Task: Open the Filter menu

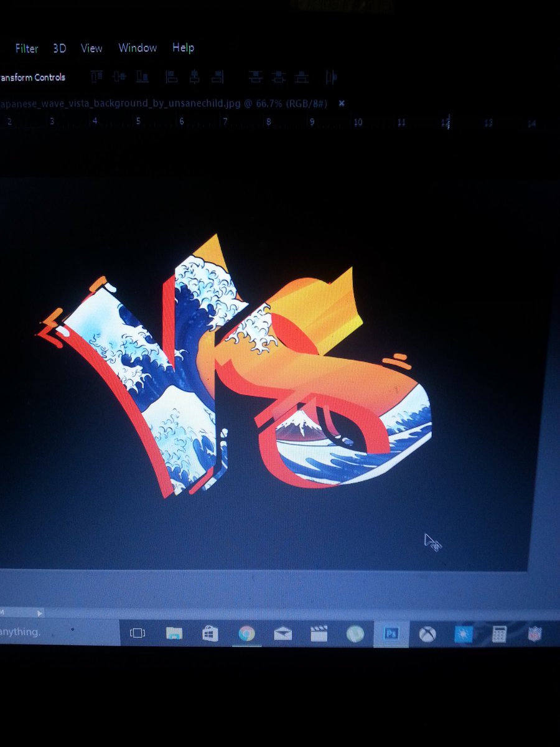Action: click(27, 48)
